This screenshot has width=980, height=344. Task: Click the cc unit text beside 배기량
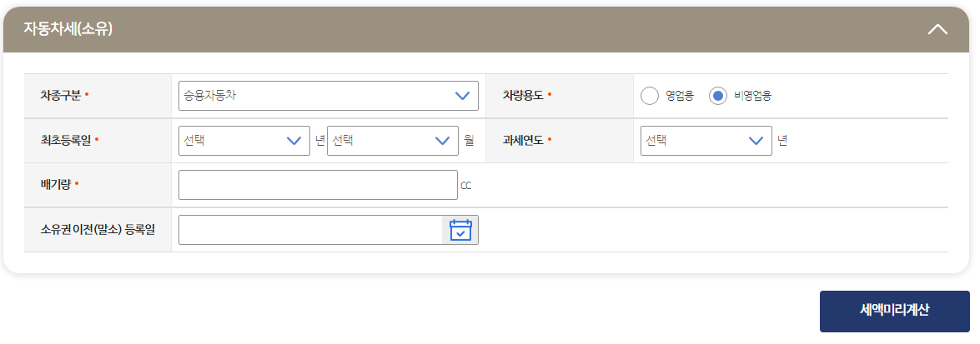tap(465, 186)
